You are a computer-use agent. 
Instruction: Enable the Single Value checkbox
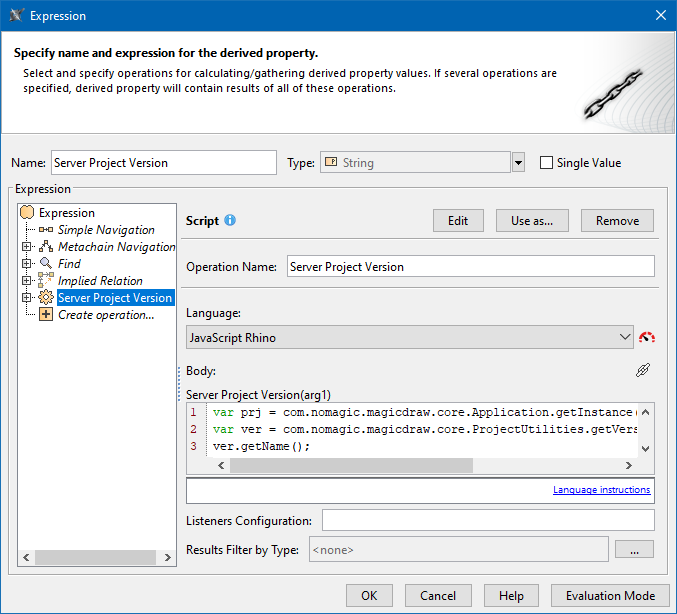click(546, 163)
